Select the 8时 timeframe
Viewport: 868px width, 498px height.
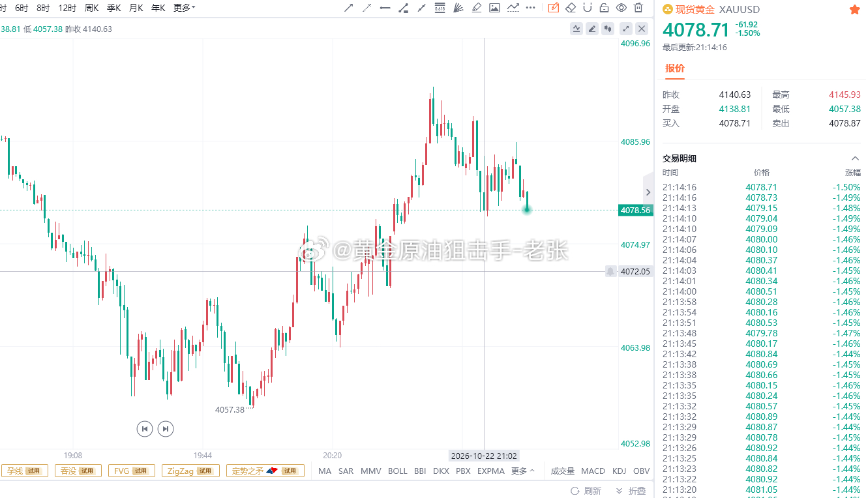pos(43,8)
